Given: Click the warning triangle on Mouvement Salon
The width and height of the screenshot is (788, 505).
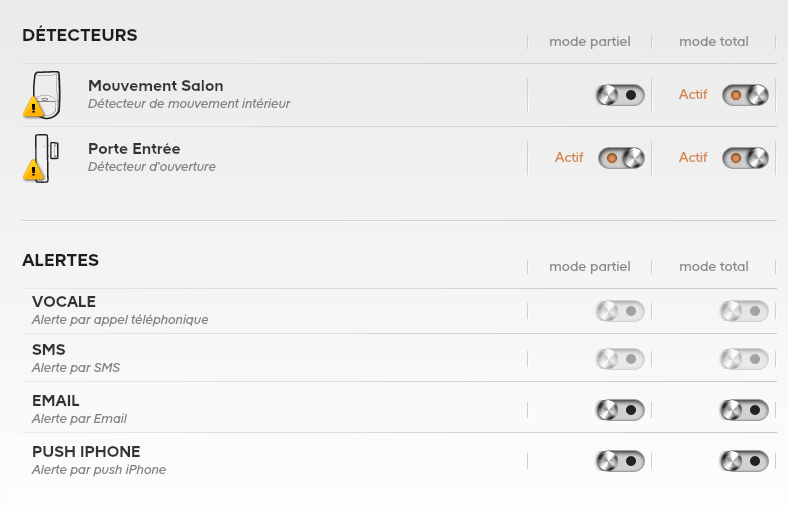Looking at the screenshot, I should 34,107.
